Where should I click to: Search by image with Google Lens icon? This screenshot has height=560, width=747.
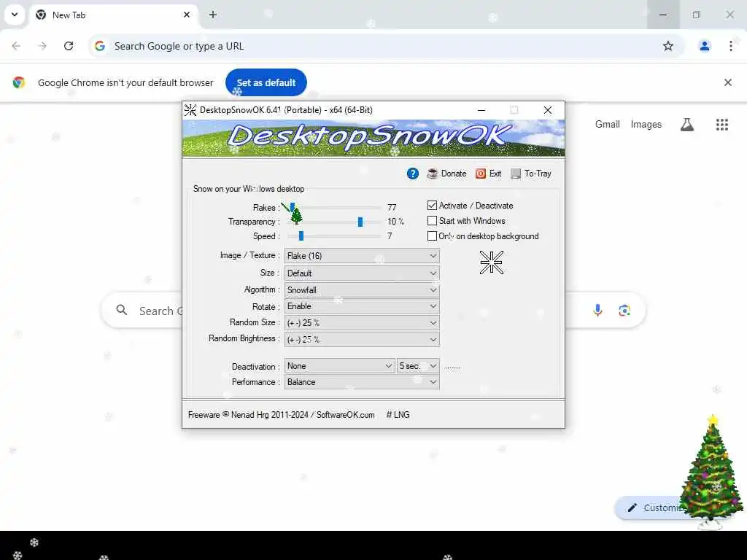coord(624,311)
